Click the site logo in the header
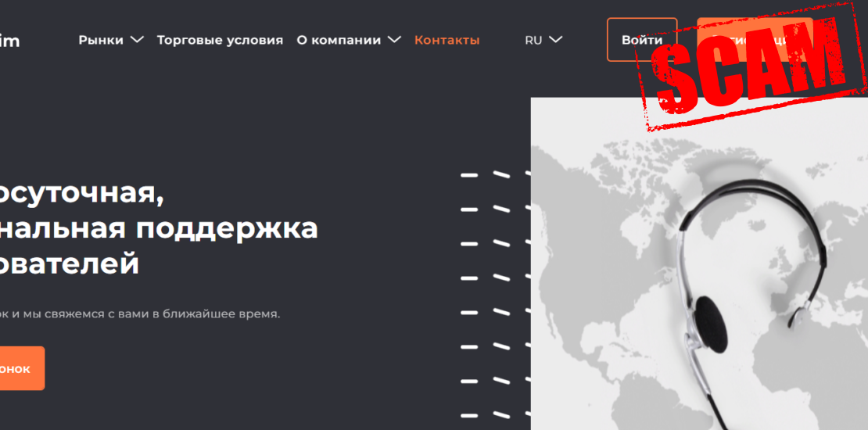868x430 pixels. coord(9,41)
